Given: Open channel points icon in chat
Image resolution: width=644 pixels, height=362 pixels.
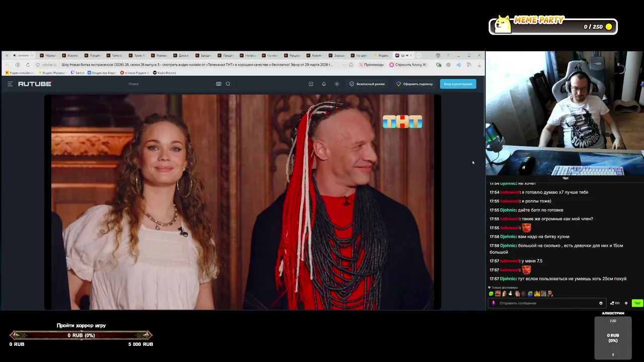Looking at the screenshot, I should [614, 303].
